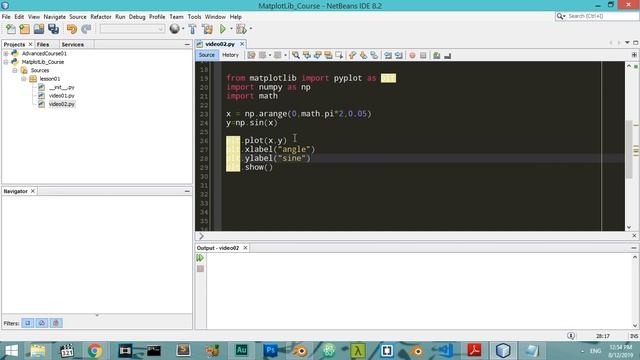Switch to History view of editor
Screen dimensions: 640x360
pyautogui.click(x=230, y=55)
